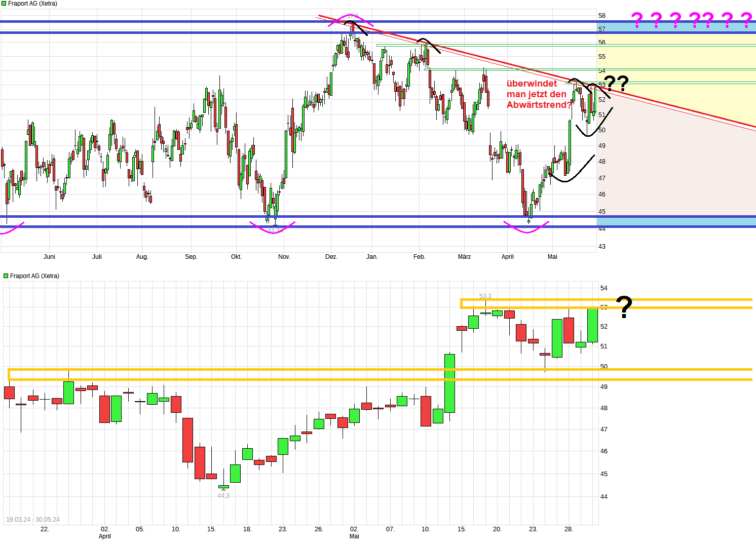
Task: Expand the April label on the lower time axis
Action: [104, 536]
